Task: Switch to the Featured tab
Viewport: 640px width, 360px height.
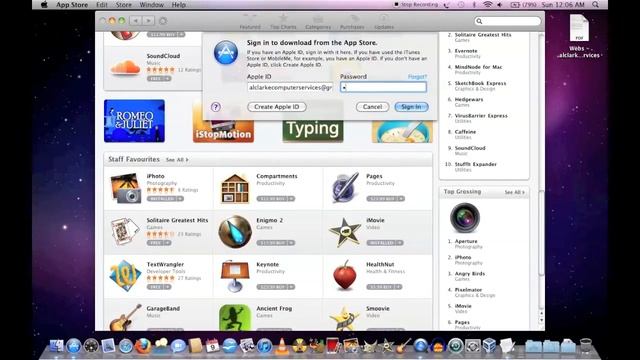Action: point(250,22)
